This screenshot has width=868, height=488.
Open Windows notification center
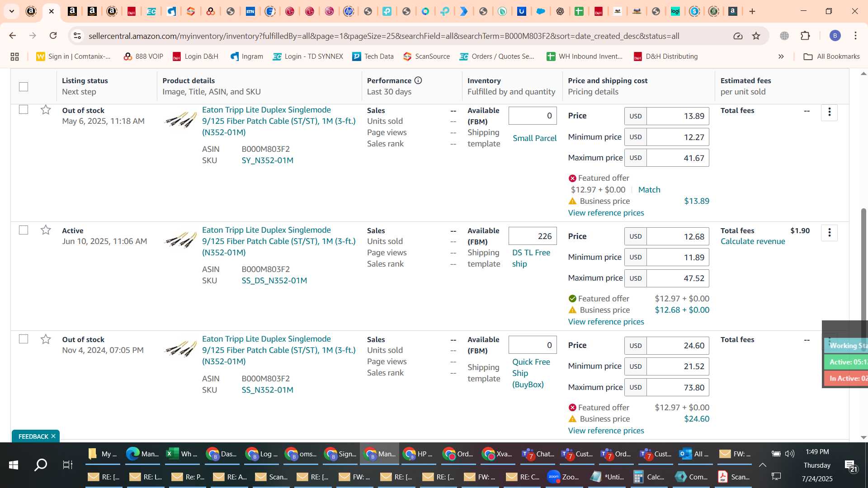tap(850, 466)
